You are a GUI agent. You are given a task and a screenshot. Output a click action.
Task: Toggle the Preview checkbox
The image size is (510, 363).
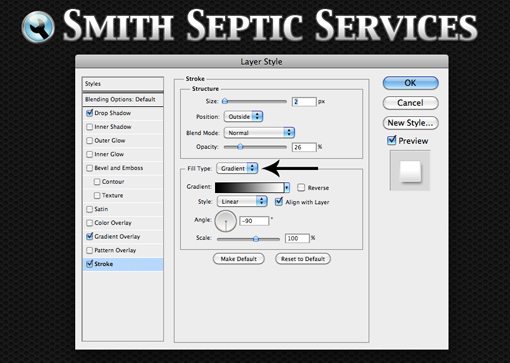click(392, 140)
